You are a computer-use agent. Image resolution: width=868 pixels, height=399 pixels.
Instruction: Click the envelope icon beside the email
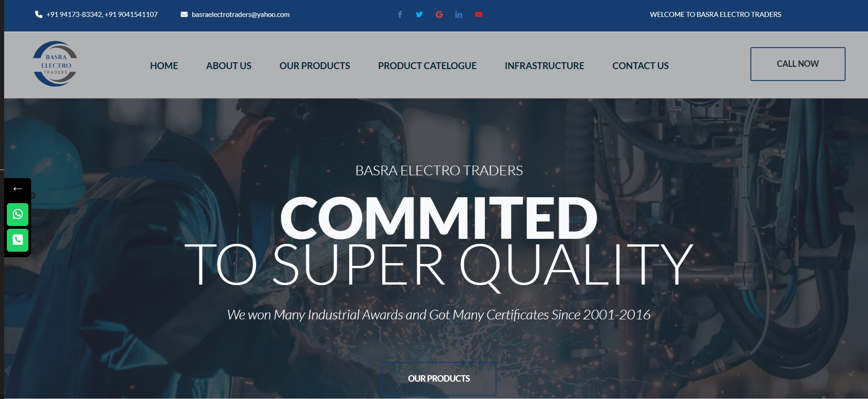184,15
